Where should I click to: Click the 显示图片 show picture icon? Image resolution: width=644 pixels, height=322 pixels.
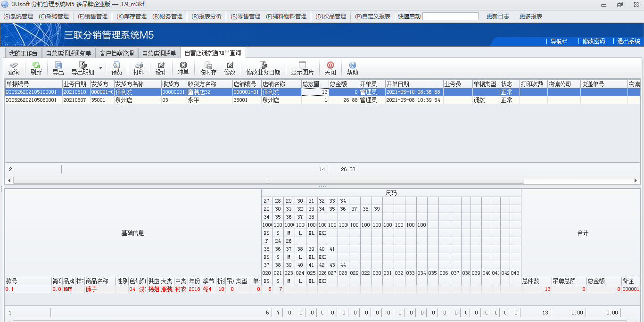[x=302, y=69]
